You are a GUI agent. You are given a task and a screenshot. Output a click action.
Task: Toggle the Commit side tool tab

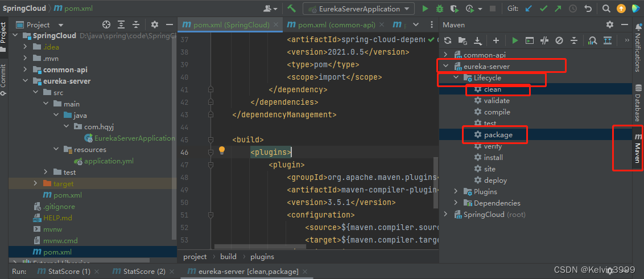coord(3,79)
